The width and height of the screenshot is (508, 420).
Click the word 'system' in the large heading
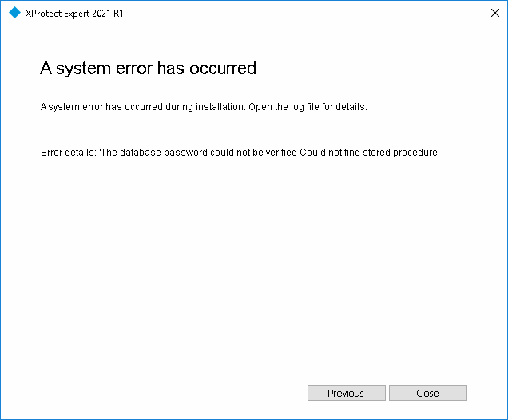pyautogui.click(x=82, y=69)
